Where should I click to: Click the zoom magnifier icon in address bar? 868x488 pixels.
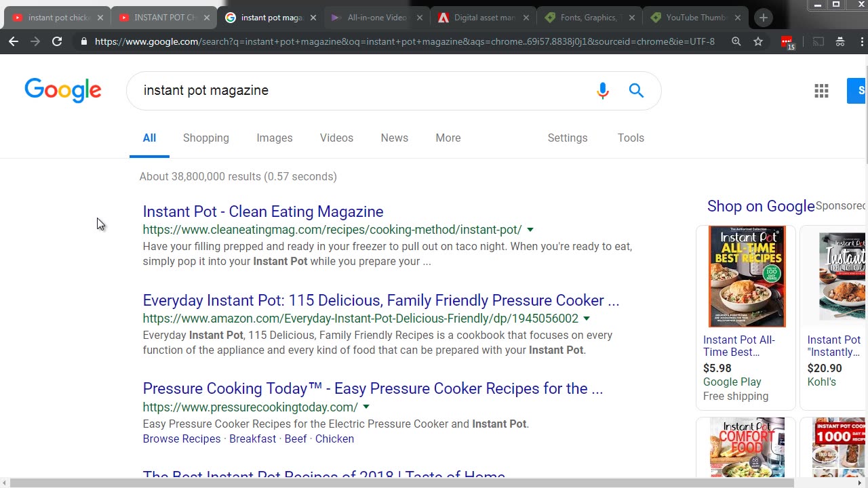(736, 41)
